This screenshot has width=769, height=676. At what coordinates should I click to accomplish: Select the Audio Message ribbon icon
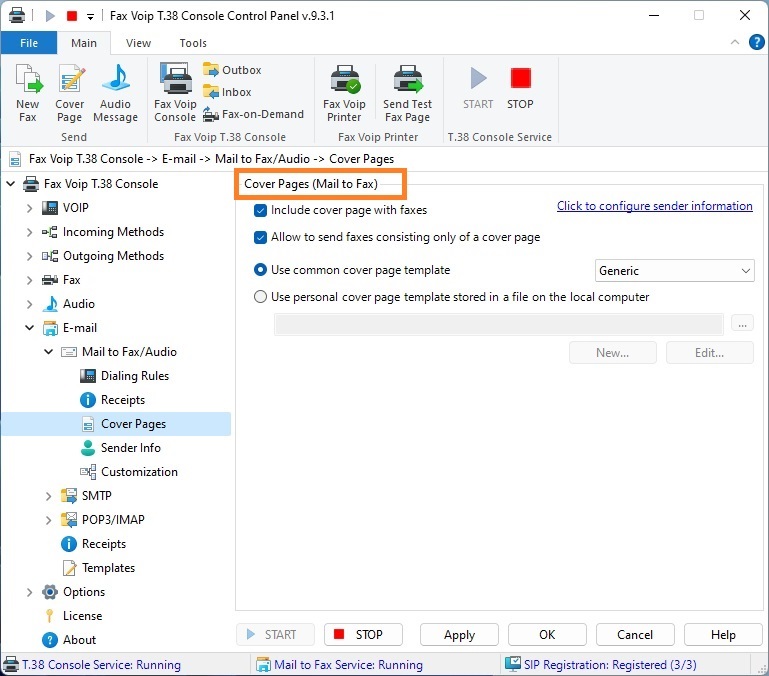(x=115, y=93)
